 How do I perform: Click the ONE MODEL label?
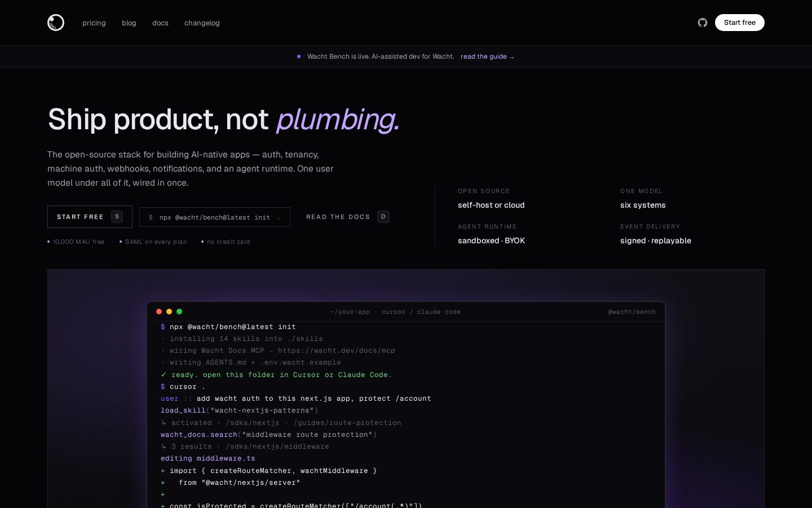pyautogui.click(x=641, y=191)
